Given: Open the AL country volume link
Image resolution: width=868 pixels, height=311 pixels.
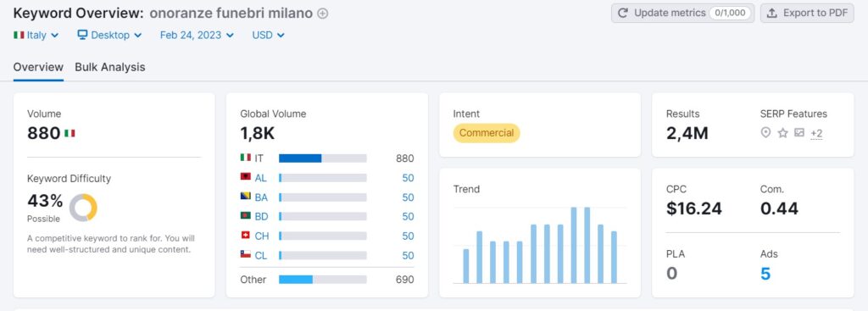Looking at the screenshot, I should 408,178.
